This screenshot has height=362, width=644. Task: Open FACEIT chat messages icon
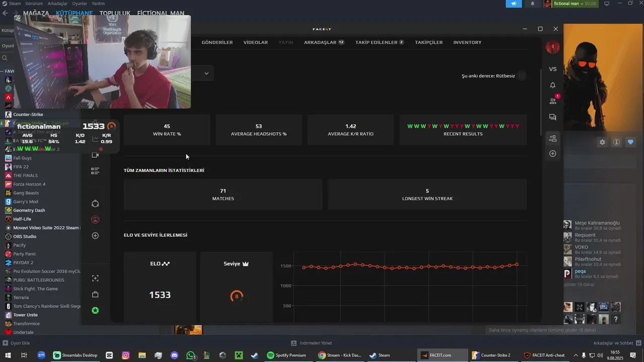coord(552,117)
